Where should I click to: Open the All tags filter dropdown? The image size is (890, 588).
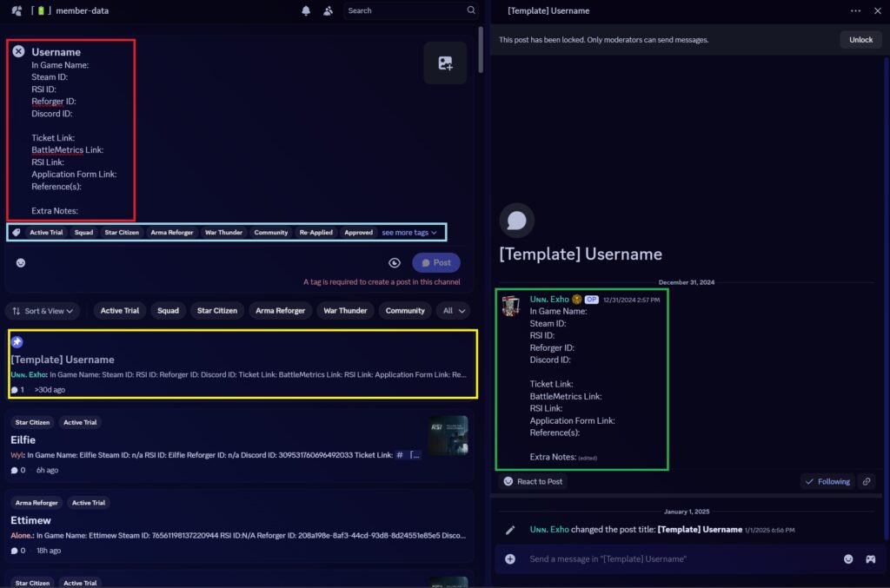click(x=454, y=311)
